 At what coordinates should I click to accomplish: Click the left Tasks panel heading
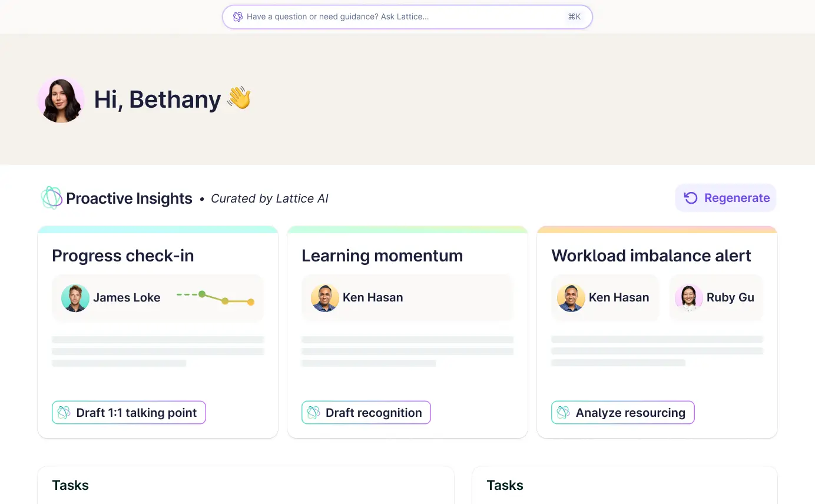(70, 485)
